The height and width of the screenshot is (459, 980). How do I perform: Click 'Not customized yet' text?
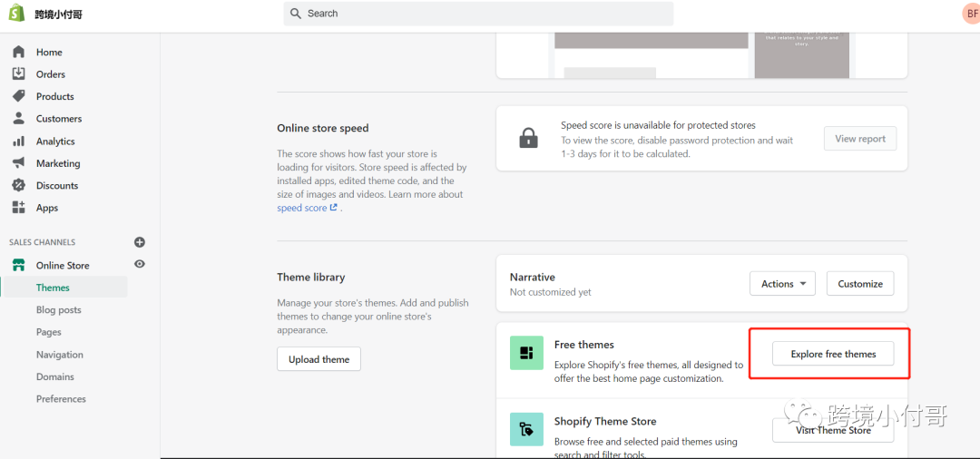[551, 291]
